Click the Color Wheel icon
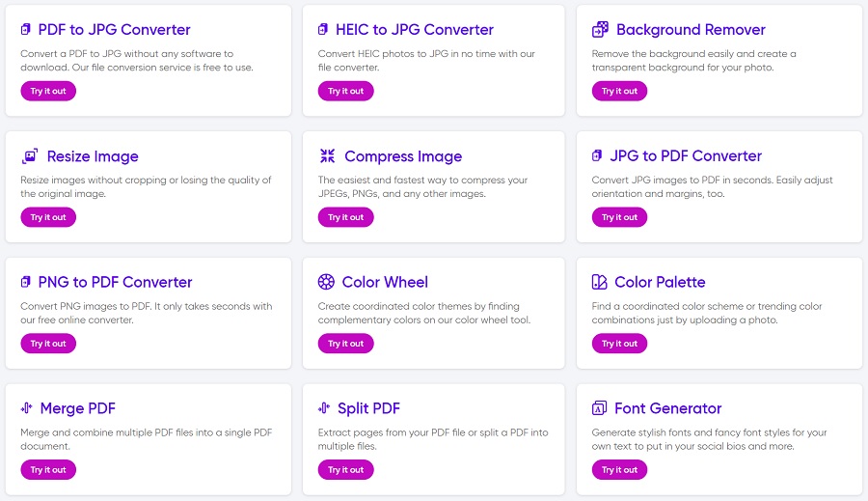 (325, 283)
